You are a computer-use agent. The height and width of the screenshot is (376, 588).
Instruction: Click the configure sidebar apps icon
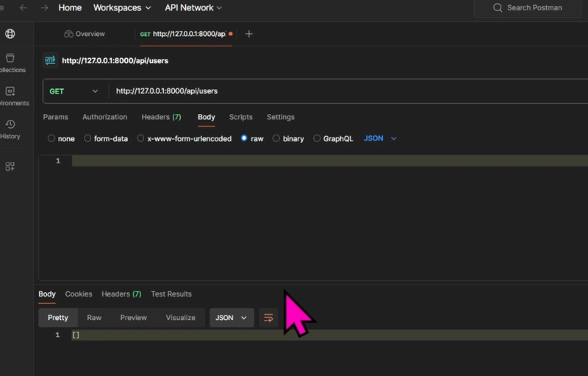tap(10, 166)
